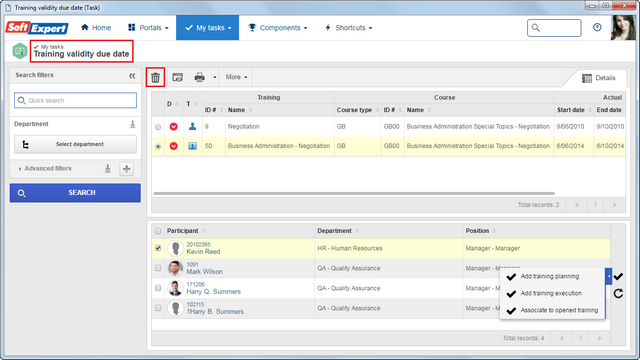Click the Select department button

[x=75, y=144]
